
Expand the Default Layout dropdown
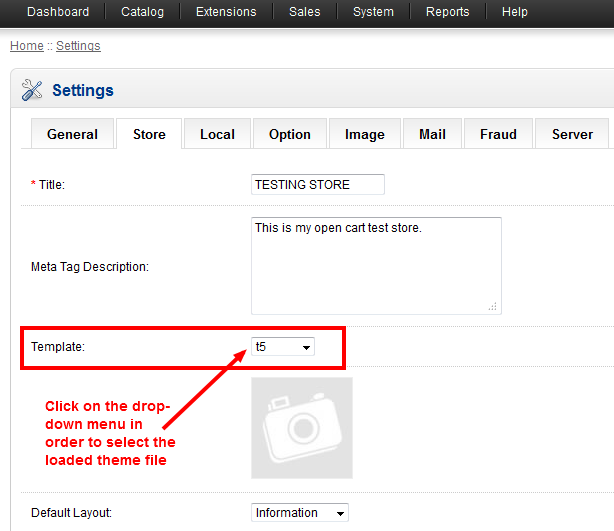[x=299, y=513]
